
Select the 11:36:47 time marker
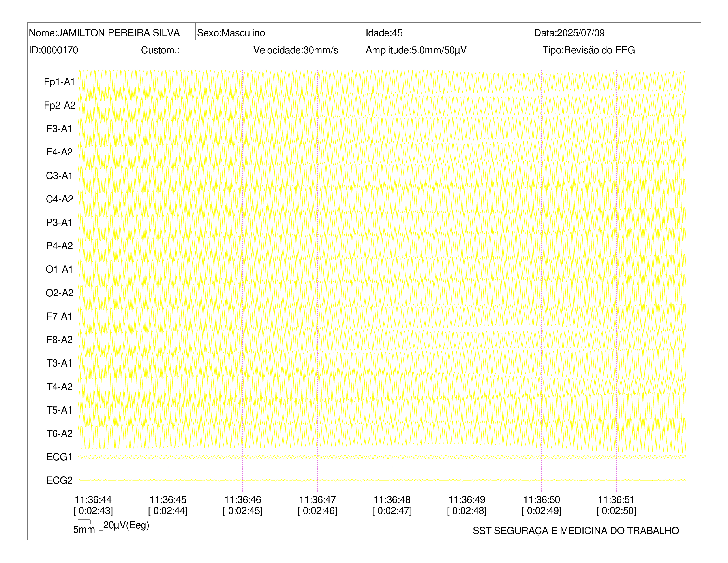tap(317, 500)
